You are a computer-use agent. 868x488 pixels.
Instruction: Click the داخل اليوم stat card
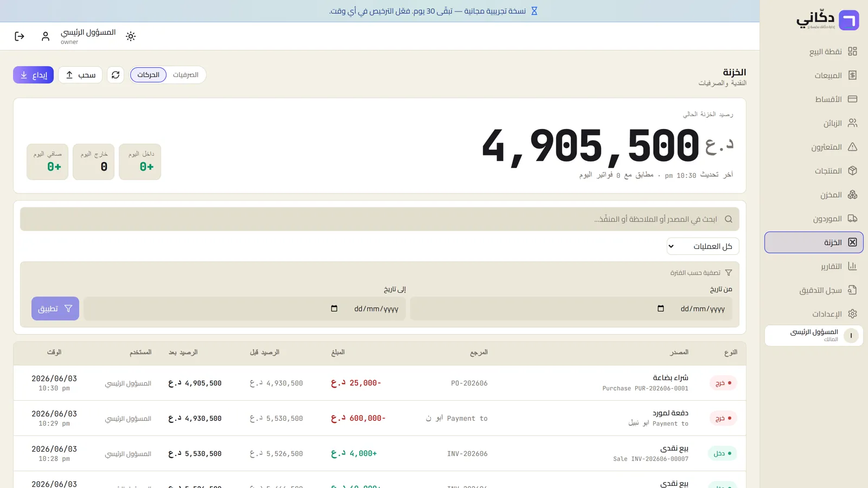point(140,162)
